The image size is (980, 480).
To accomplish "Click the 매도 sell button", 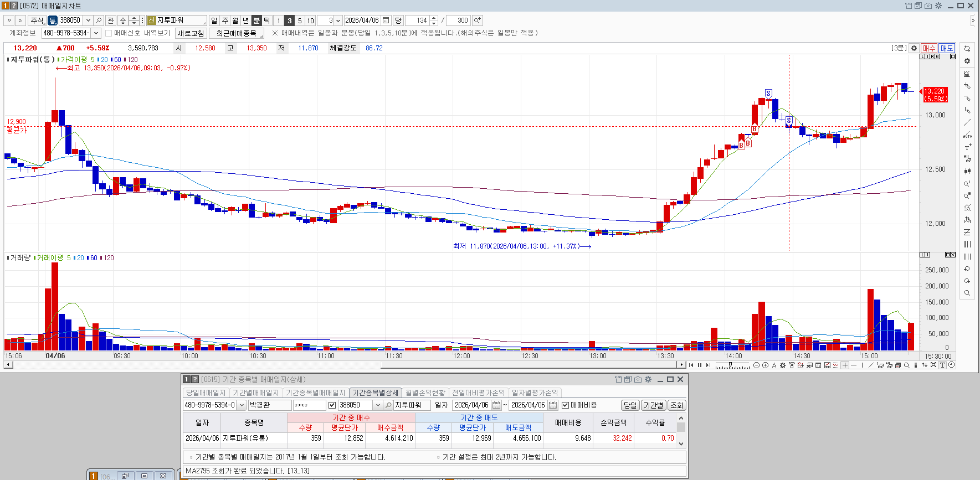I will point(947,48).
